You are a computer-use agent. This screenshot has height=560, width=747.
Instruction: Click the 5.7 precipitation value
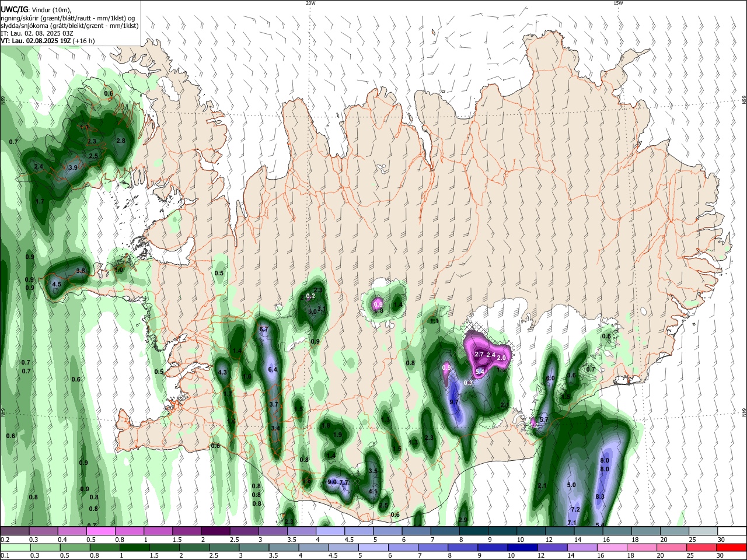click(544, 419)
